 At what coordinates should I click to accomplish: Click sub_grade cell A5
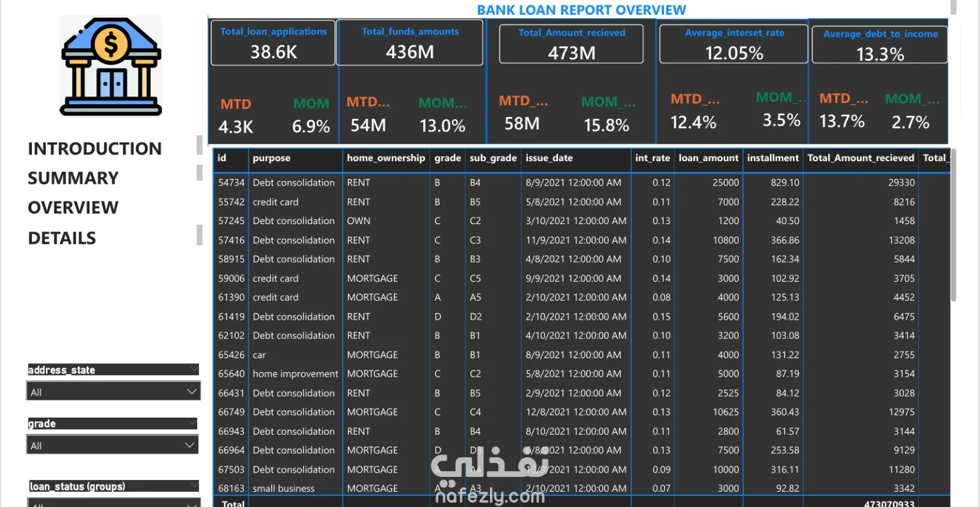point(475,297)
